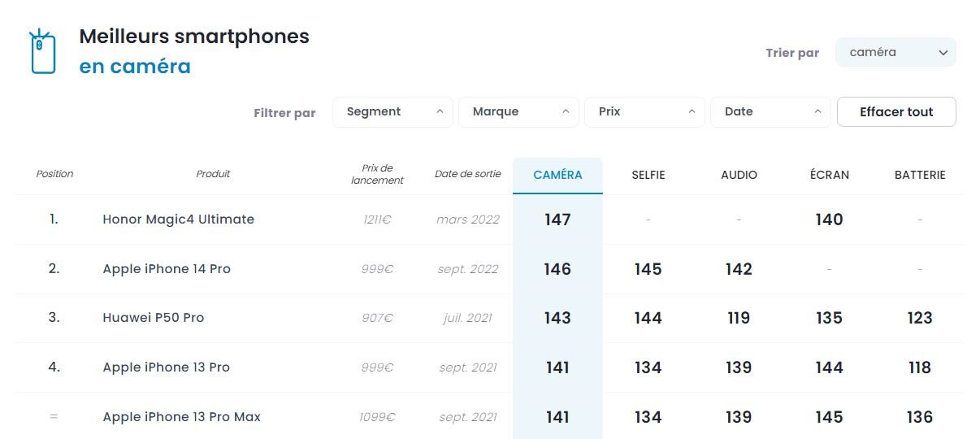Screen dimensions: 980x439
Task: Click the smartphone camera icon
Action: pyautogui.click(x=42, y=52)
